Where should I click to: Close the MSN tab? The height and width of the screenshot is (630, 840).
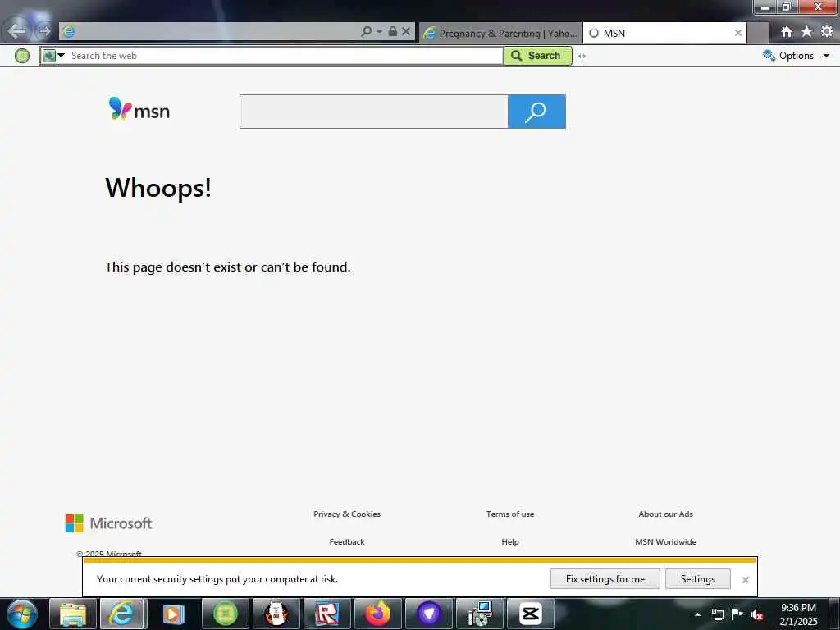(x=737, y=33)
